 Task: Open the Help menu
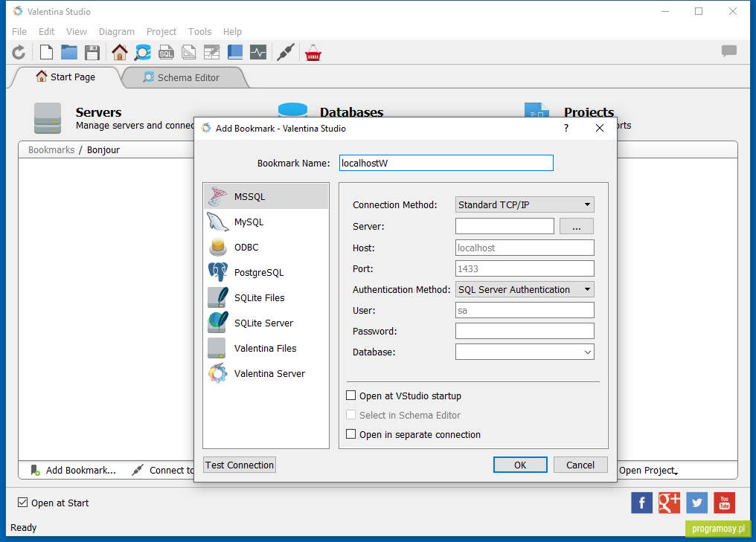(232, 32)
